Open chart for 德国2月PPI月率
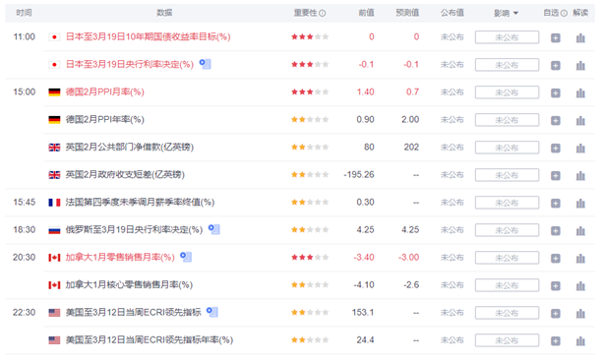This screenshot has height=364, width=604. (x=580, y=92)
